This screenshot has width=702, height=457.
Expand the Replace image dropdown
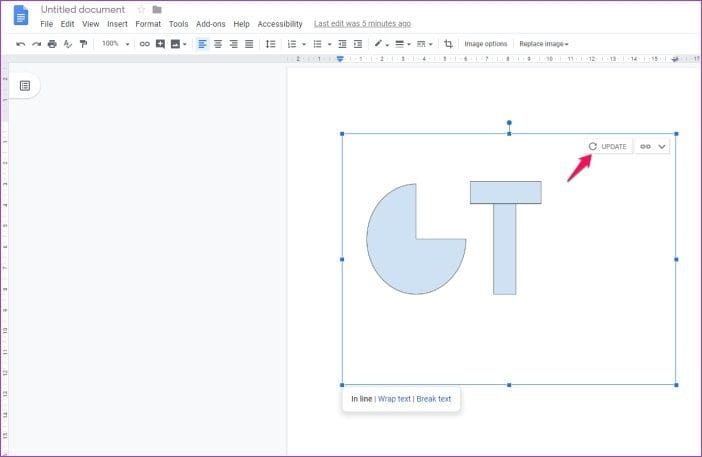(x=544, y=44)
